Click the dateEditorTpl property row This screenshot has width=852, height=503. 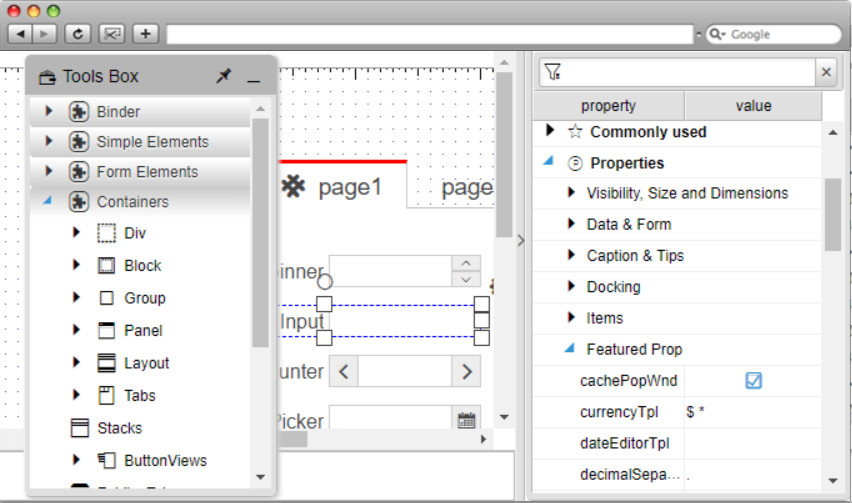click(x=677, y=443)
